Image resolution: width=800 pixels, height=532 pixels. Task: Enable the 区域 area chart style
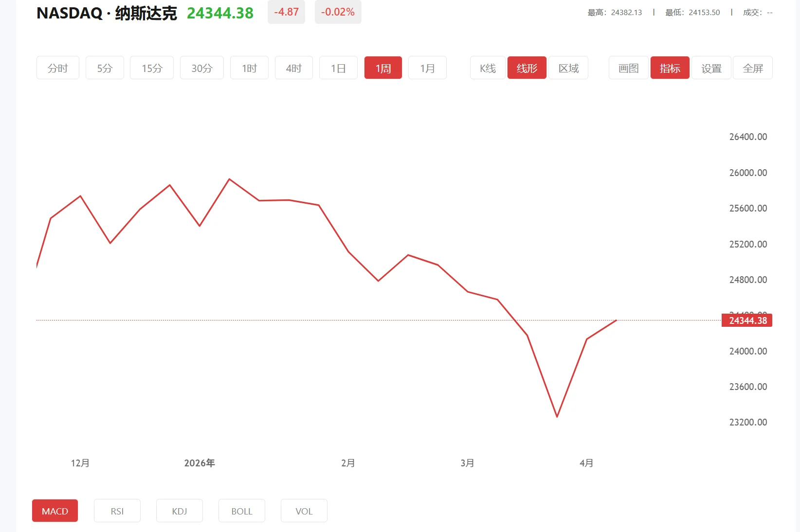(x=568, y=68)
